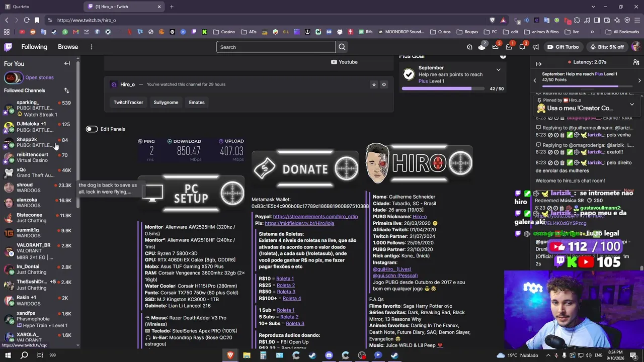This screenshot has height=362, width=644.
Task: Open the user avatar menu
Action: (x=636, y=47)
